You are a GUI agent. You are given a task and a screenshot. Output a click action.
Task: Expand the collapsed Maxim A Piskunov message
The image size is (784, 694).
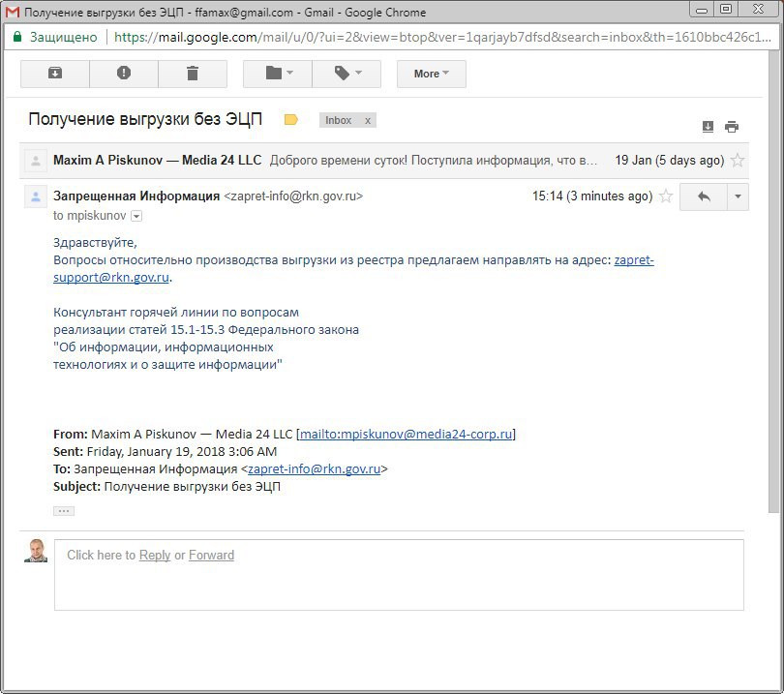tap(384, 161)
